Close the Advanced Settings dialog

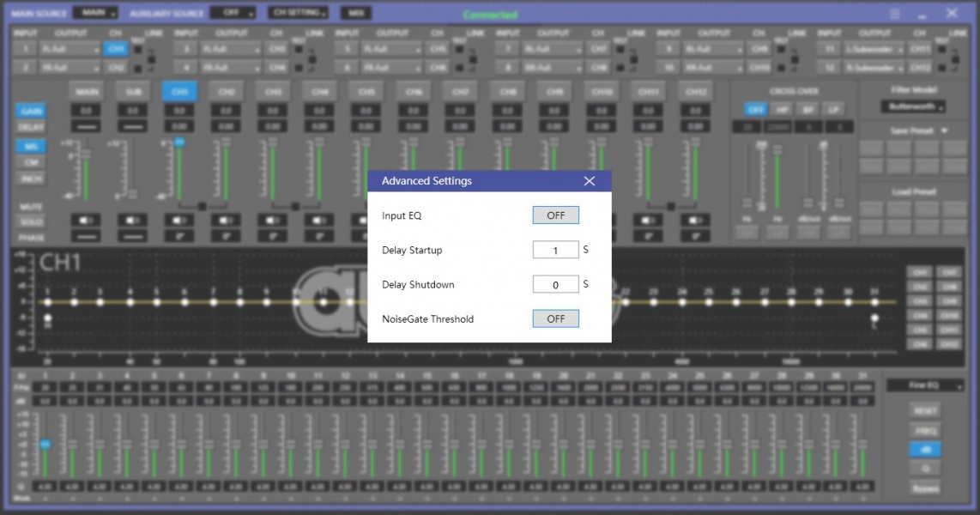[x=590, y=180]
